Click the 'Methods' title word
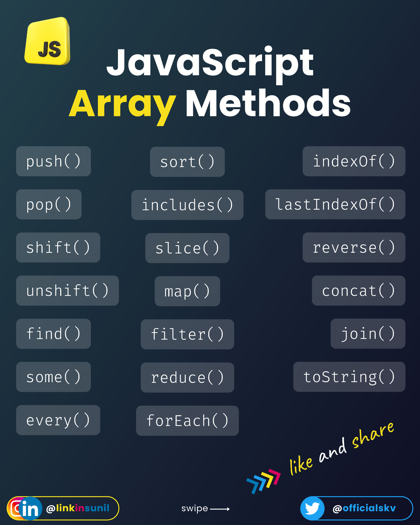This screenshot has height=525, width=420. pos(268,103)
